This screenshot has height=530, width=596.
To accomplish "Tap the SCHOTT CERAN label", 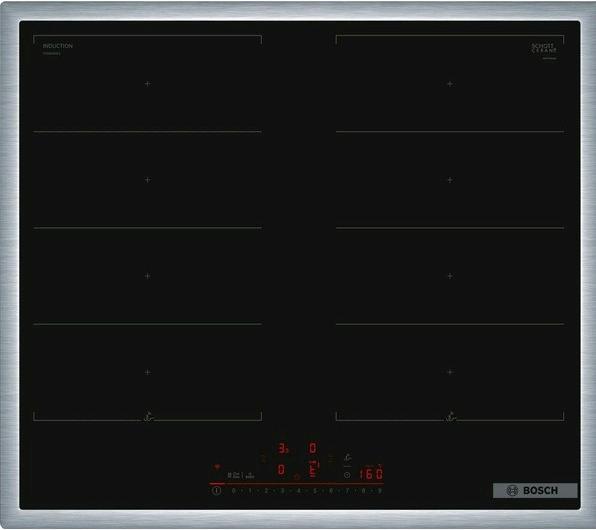I will (544, 48).
